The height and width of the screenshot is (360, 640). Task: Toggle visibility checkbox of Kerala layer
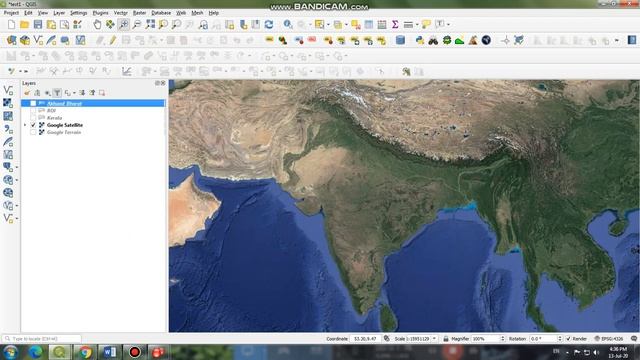(x=33, y=118)
